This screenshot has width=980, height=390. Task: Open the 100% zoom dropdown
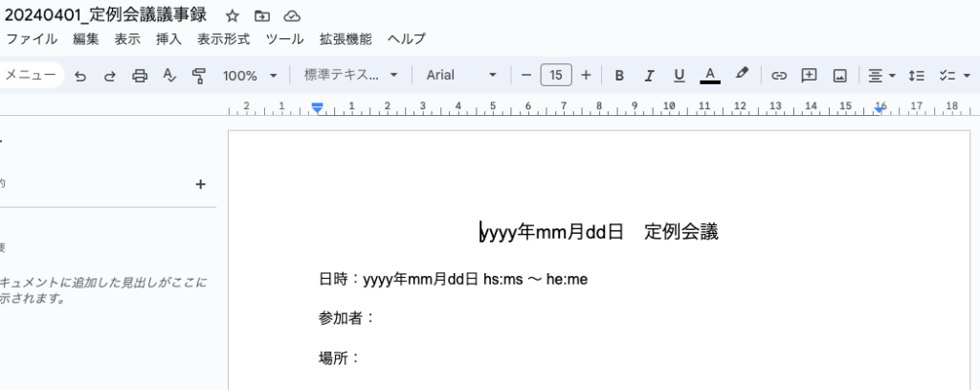250,75
